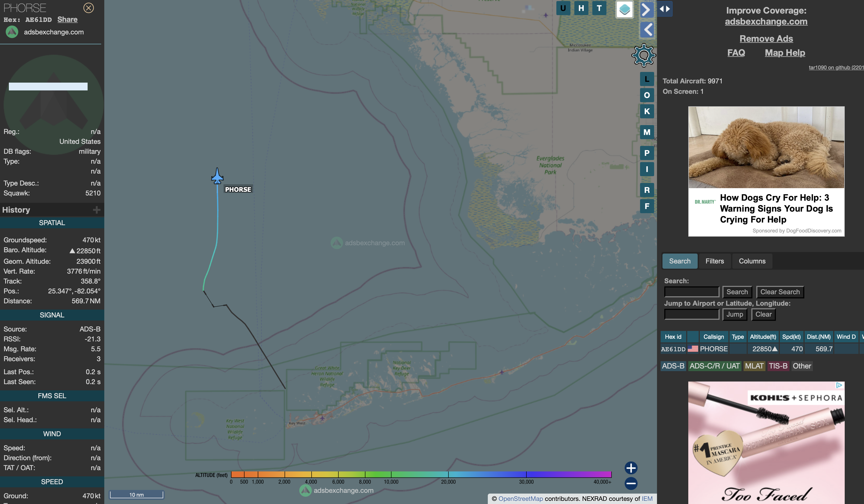Click the R map option button
The image size is (864, 504).
(647, 190)
